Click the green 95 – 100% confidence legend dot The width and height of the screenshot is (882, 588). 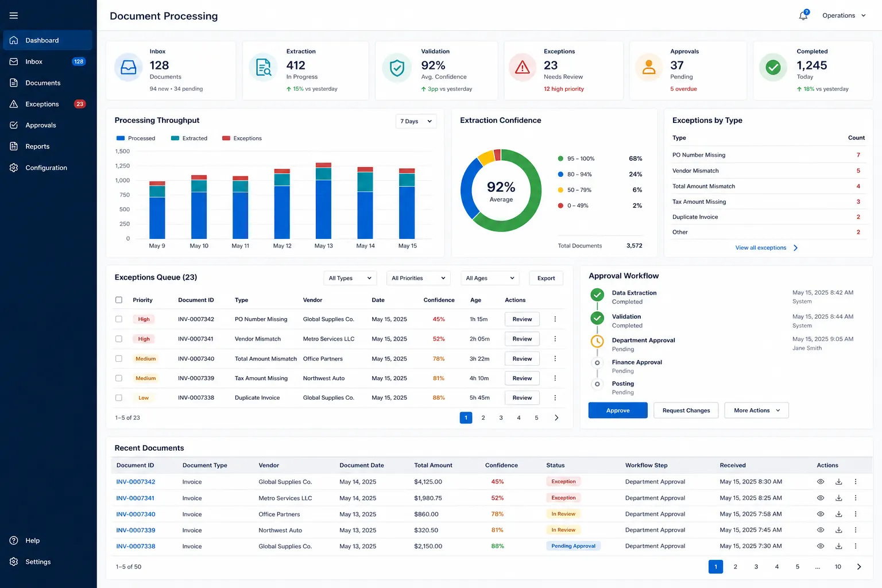(x=560, y=158)
